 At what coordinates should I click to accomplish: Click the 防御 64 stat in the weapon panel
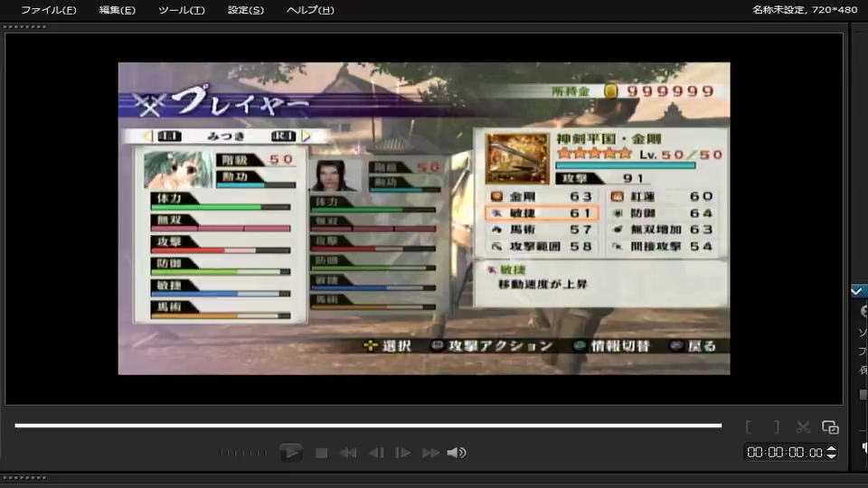662,213
